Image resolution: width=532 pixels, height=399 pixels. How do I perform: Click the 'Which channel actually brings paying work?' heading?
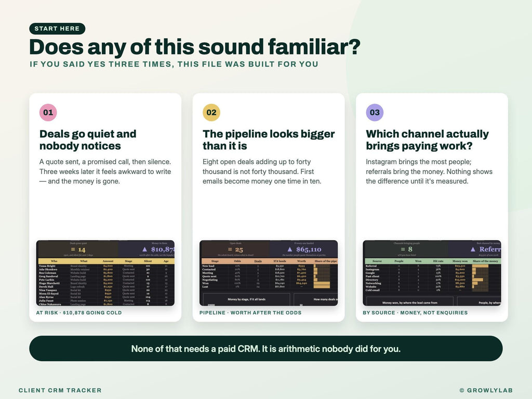coord(427,140)
